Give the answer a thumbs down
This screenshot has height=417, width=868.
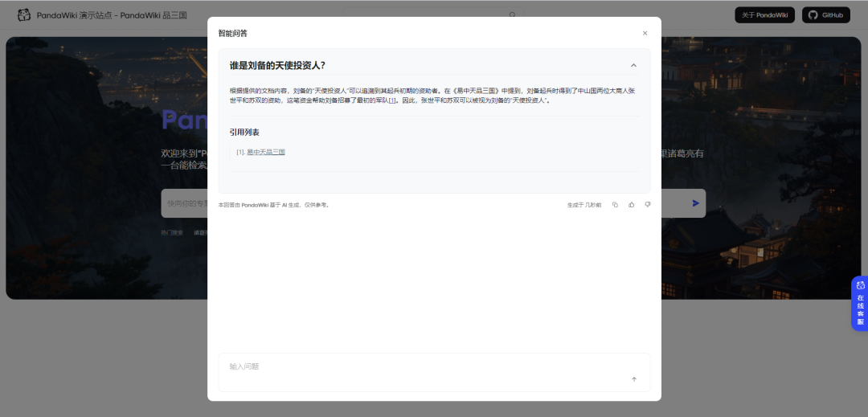(648, 205)
